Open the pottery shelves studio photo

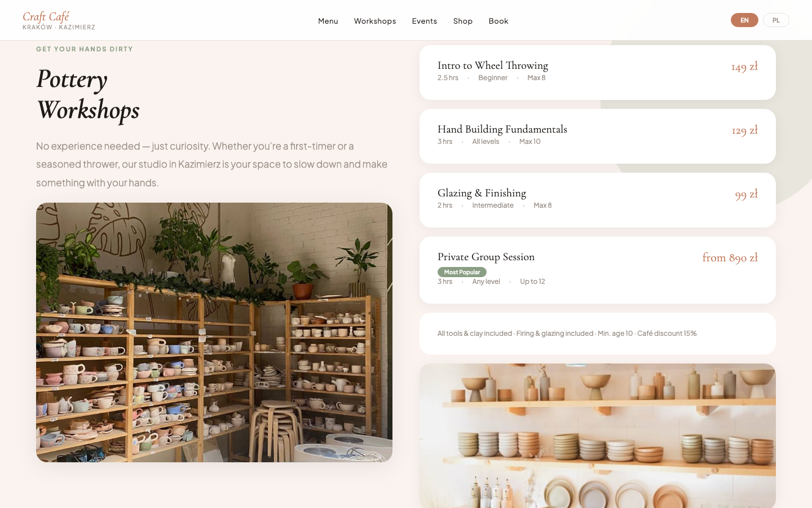point(214,332)
